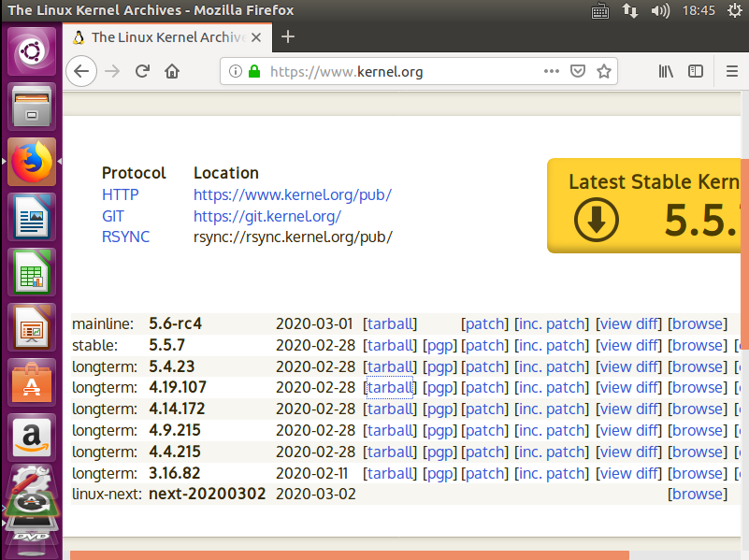Click the Latest Stable Kernel yellow button
This screenshot has width=749, height=560.
point(644,206)
